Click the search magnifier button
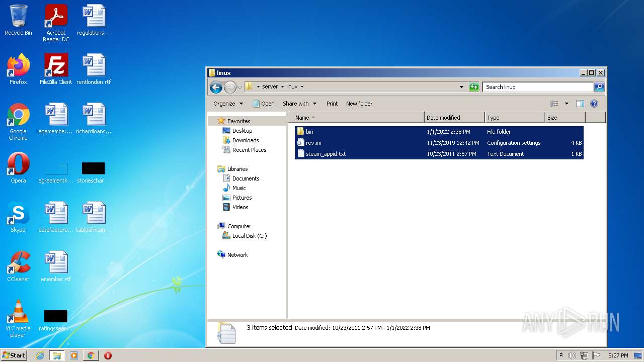Screen dimensions: 644x362 pos(599,87)
